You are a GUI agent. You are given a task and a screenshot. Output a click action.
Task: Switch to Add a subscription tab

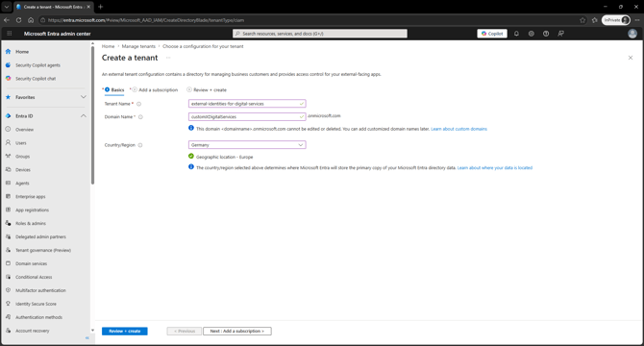pyautogui.click(x=156, y=90)
